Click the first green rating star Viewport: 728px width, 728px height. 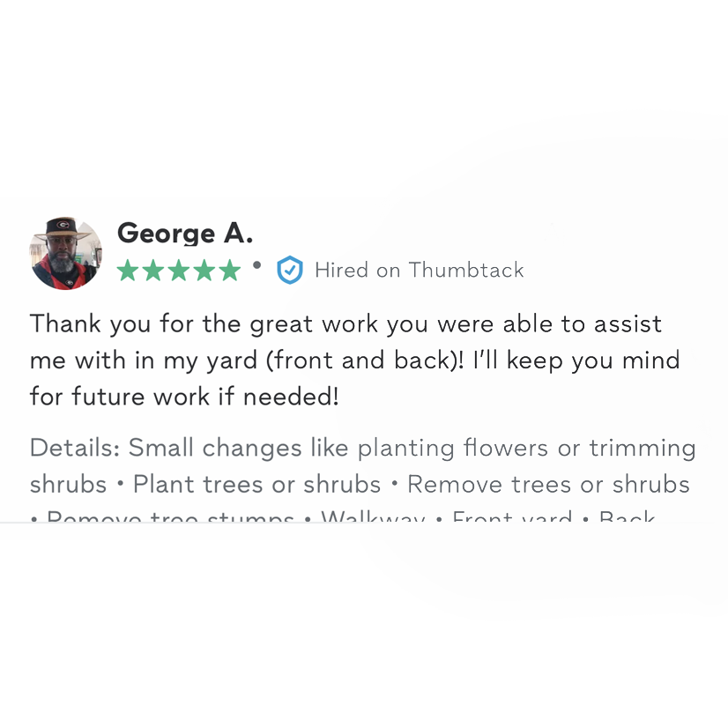[x=128, y=271]
